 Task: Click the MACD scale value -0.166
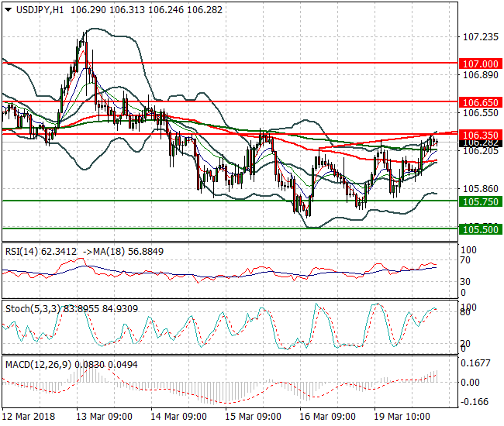tap(475, 402)
